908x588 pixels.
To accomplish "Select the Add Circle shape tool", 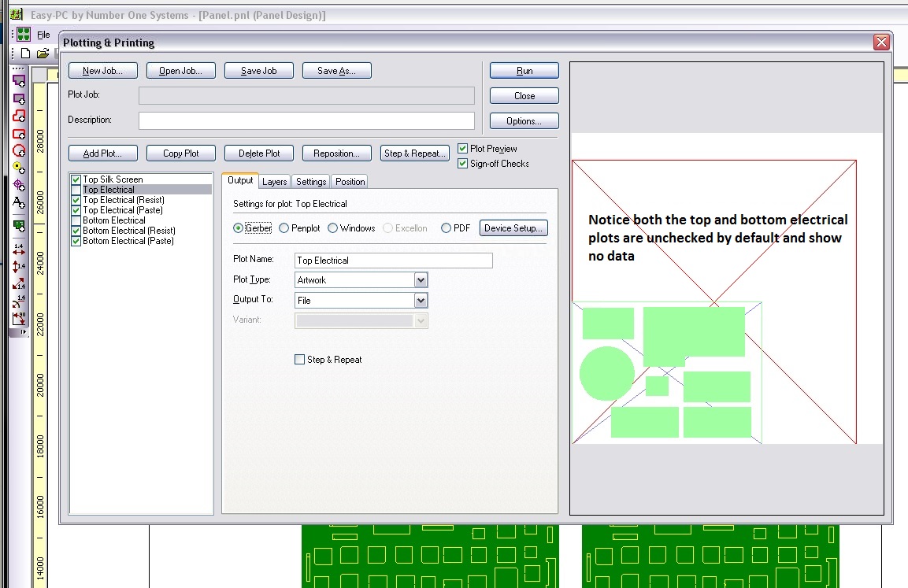I will (19, 150).
